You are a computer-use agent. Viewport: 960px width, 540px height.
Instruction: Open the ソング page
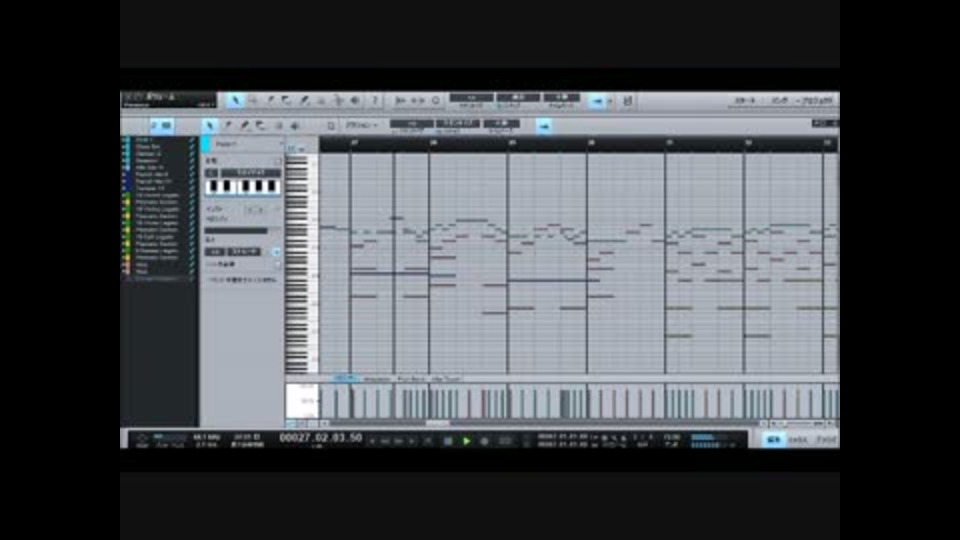(x=779, y=100)
